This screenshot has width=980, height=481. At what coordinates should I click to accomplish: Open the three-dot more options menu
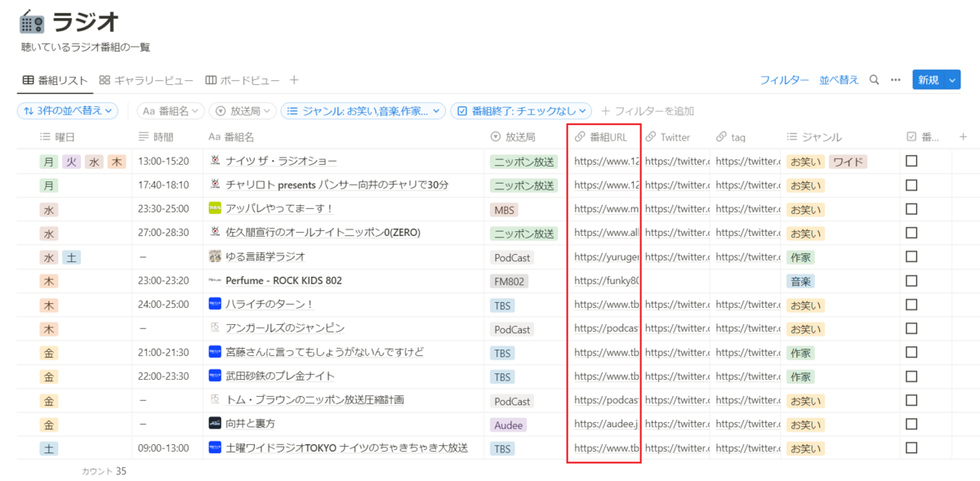[x=896, y=80]
